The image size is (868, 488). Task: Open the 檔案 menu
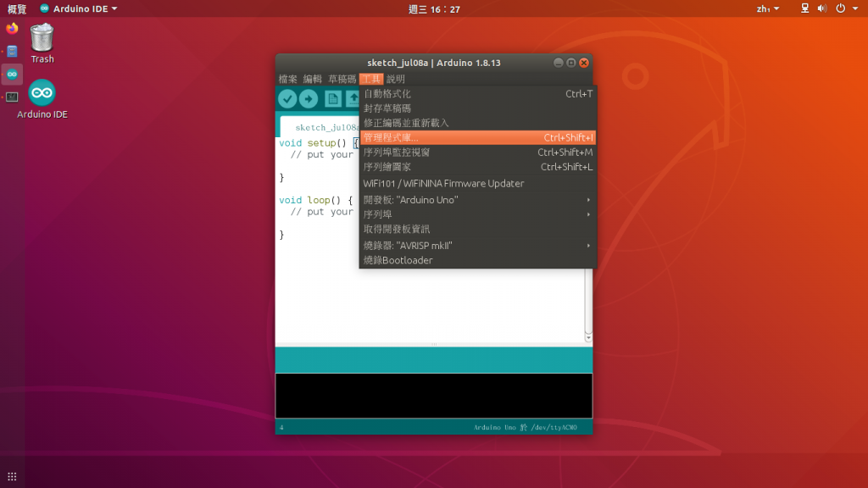[288, 79]
